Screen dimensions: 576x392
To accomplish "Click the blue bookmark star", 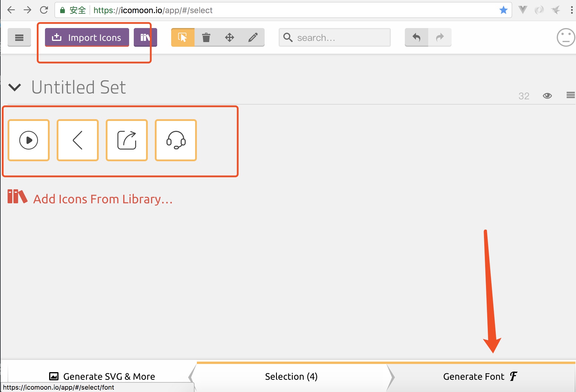I will click(503, 10).
